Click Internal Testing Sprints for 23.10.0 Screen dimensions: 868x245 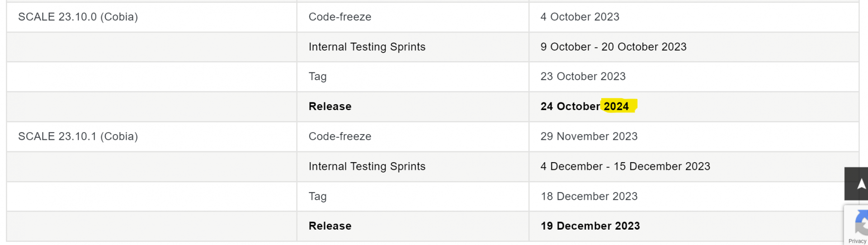point(367,47)
